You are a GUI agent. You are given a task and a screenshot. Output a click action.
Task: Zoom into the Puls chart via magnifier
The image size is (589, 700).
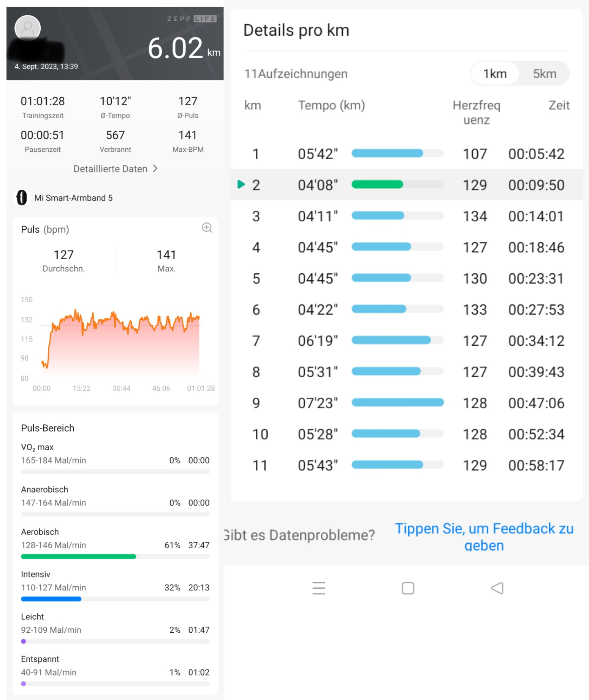(x=207, y=227)
